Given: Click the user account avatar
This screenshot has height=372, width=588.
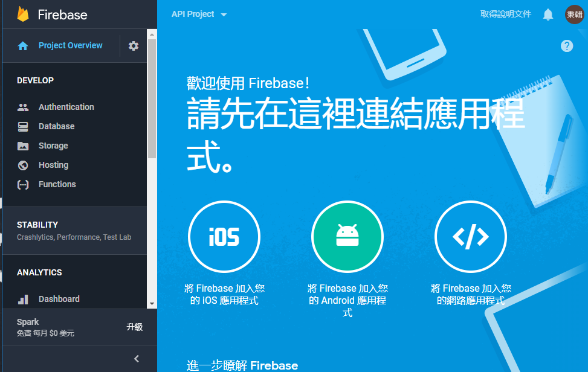Looking at the screenshot, I should pyautogui.click(x=574, y=14).
